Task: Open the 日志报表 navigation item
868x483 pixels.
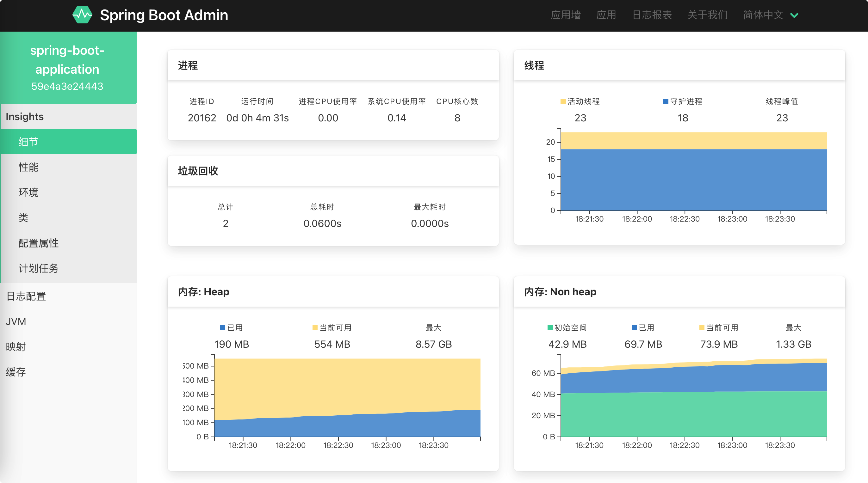Action: tap(652, 15)
